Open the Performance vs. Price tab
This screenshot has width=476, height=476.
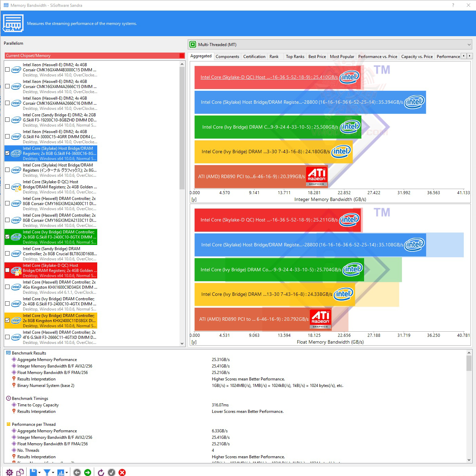point(378,57)
